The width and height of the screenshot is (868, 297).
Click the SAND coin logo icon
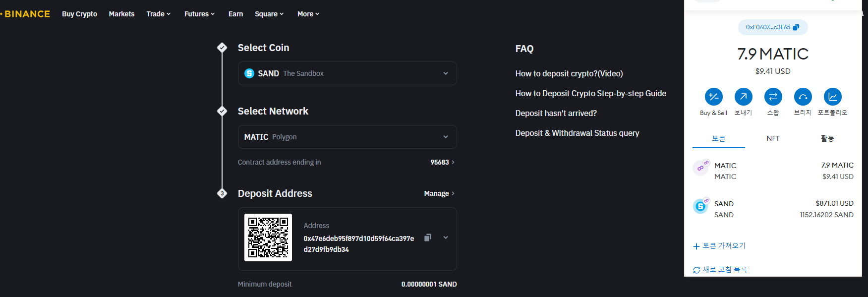pyautogui.click(x=249, y=73)
